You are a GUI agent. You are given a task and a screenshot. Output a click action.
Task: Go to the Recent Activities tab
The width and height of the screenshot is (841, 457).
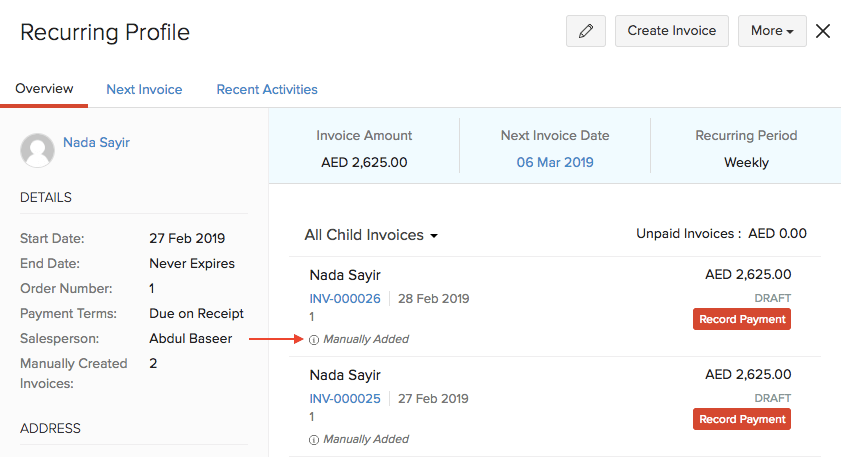point(267,90)
